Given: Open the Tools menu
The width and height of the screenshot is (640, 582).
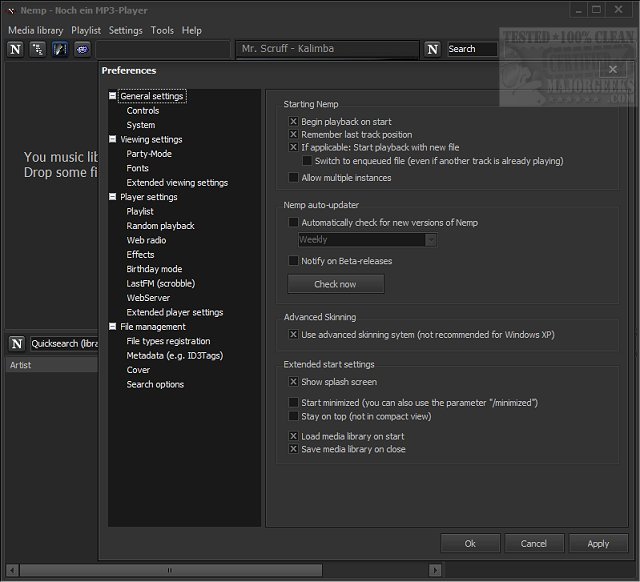Looking at the screenshot, I should [162, 31].
